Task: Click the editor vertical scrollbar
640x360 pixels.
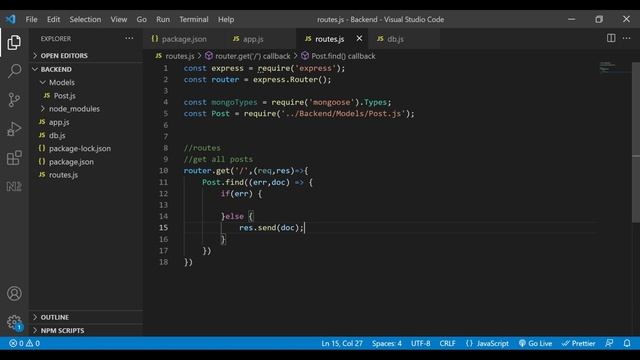Action: click(x=636, y=142)
